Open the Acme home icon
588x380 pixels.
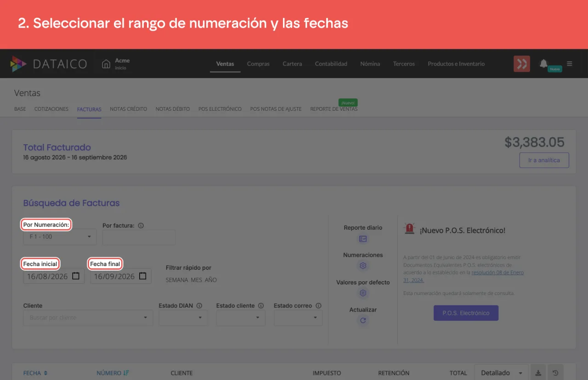click(x=106, y=64)
